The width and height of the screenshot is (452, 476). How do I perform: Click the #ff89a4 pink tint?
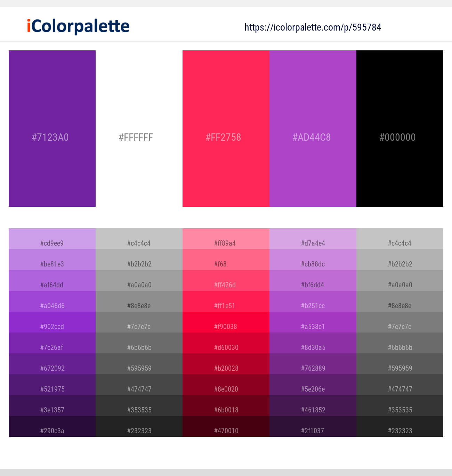[226, 239]
